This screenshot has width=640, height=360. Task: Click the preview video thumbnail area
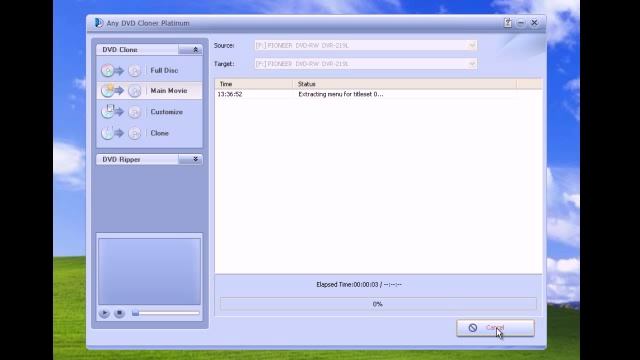[149, 271]
